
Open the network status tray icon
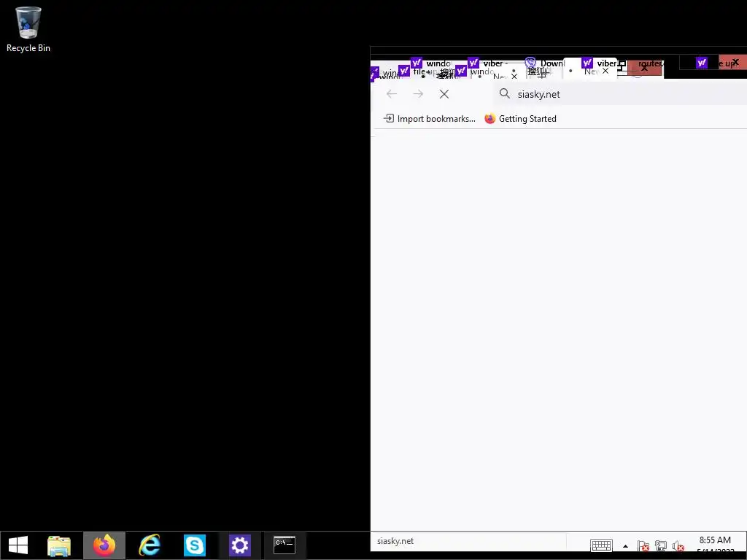coord(660,545)
